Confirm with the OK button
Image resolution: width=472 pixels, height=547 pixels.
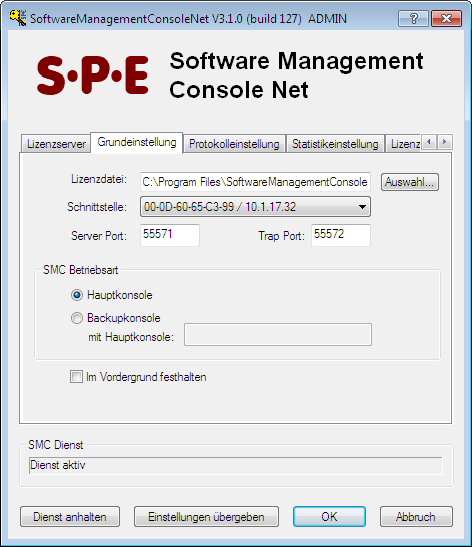(x=329, y=517)
